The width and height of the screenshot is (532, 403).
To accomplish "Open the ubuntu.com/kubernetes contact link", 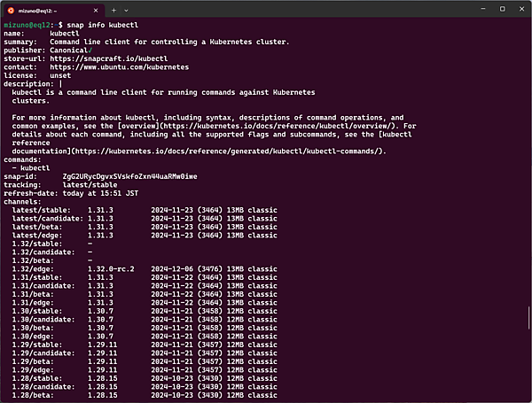I will 113,66.
